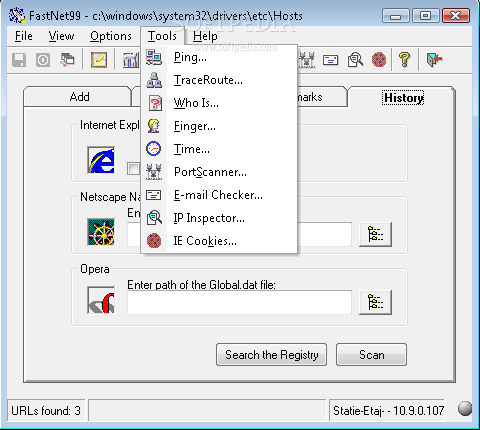Viewport: 480px width, 430px height.
Task: Choose Finger... from the Tools menu
Action: (219, 126)
